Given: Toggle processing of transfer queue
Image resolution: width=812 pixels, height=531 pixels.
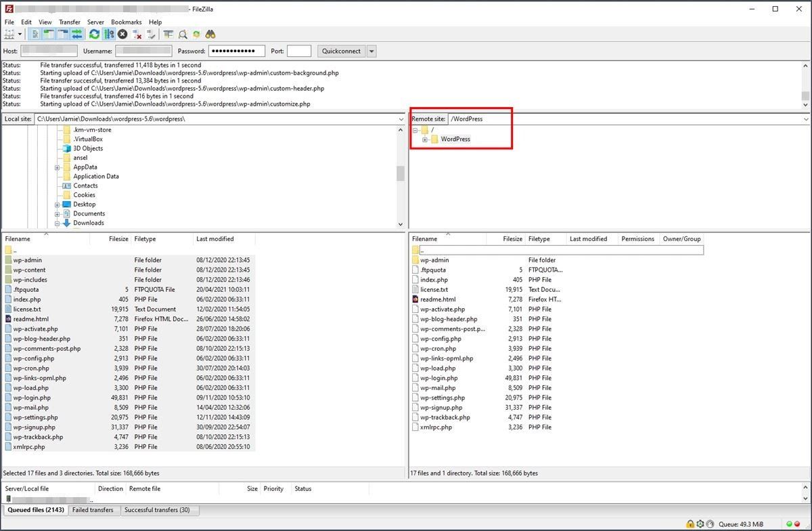Looking at the screenshot, I should (x=108, y=34).
